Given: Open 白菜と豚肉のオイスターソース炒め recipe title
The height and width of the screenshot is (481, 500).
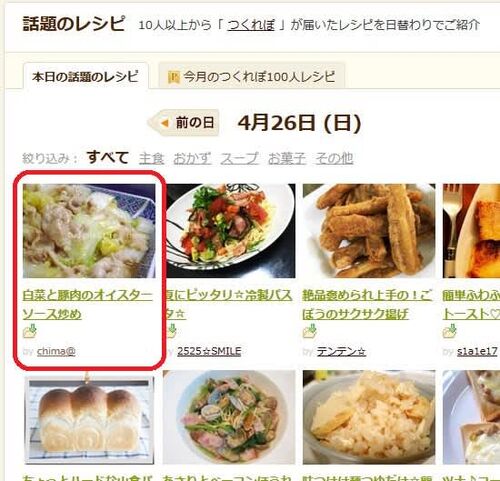Looking at the screenshot, I should click(87, 304).
